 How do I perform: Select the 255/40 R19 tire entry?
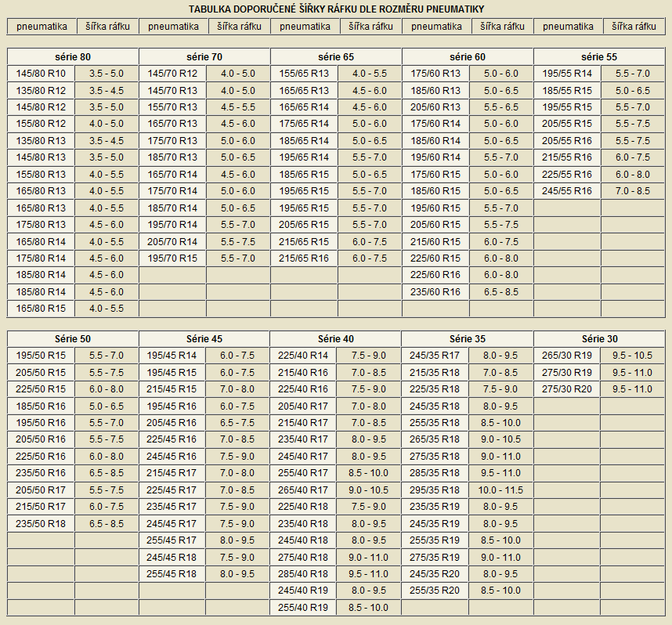[x=303, y=608]
